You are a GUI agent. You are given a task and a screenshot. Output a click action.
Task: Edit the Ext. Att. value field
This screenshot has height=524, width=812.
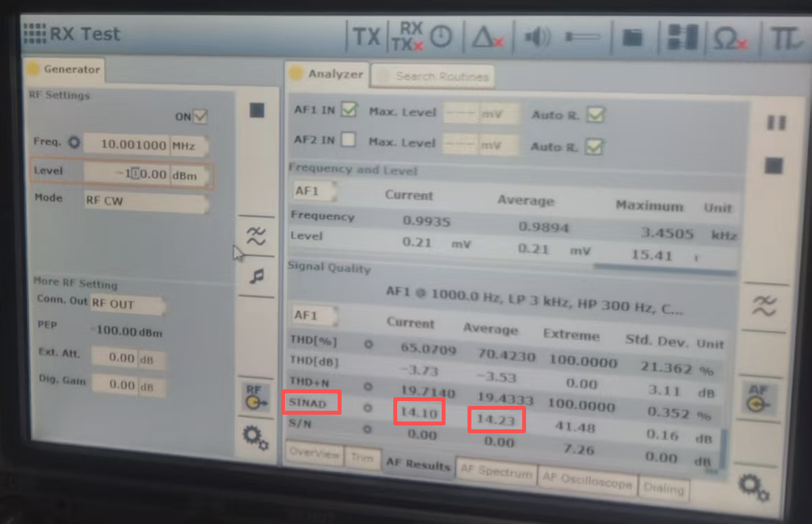tap(114, 358)
